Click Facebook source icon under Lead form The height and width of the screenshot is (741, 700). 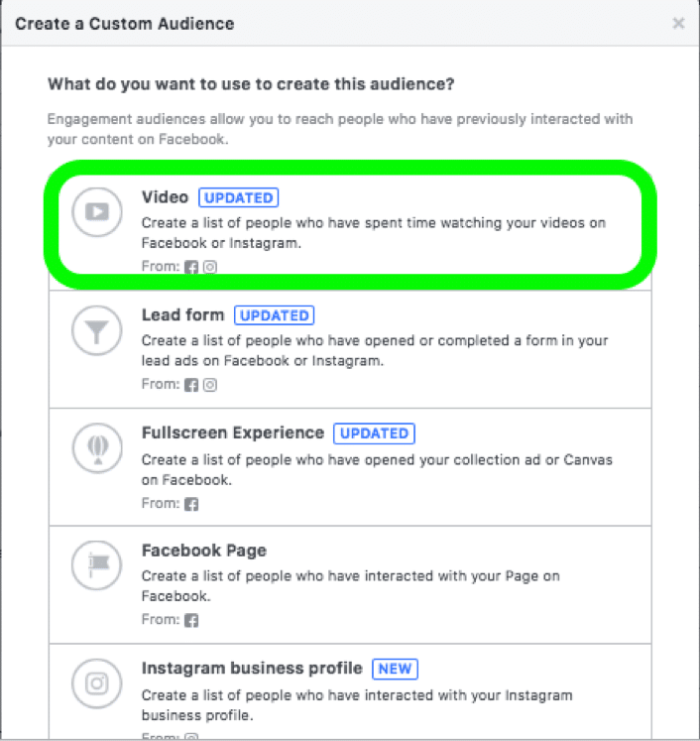(x=191, y=385)
